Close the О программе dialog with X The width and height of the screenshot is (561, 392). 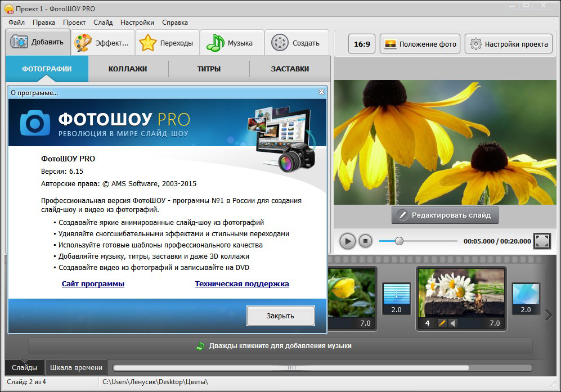pyautogui.click(x=321, y=92)
